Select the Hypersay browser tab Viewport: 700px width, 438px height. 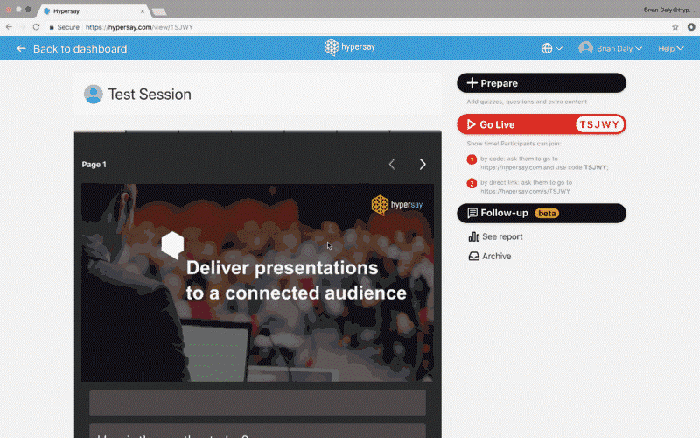(x=94, y=11)
